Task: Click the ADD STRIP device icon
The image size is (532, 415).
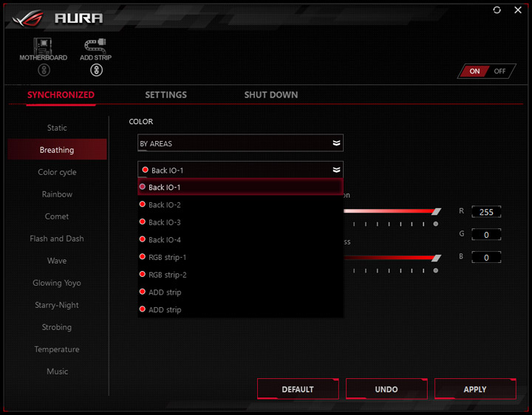Action: 95,46
